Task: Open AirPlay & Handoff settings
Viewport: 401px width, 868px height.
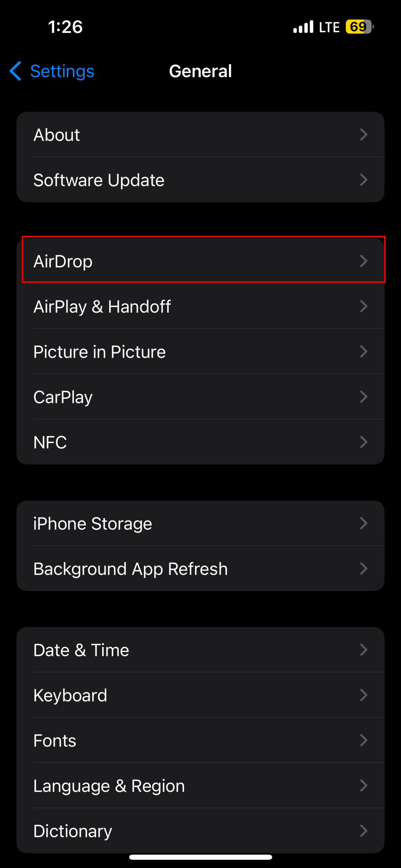Action: pyautogui.click(x=200, y=306)
